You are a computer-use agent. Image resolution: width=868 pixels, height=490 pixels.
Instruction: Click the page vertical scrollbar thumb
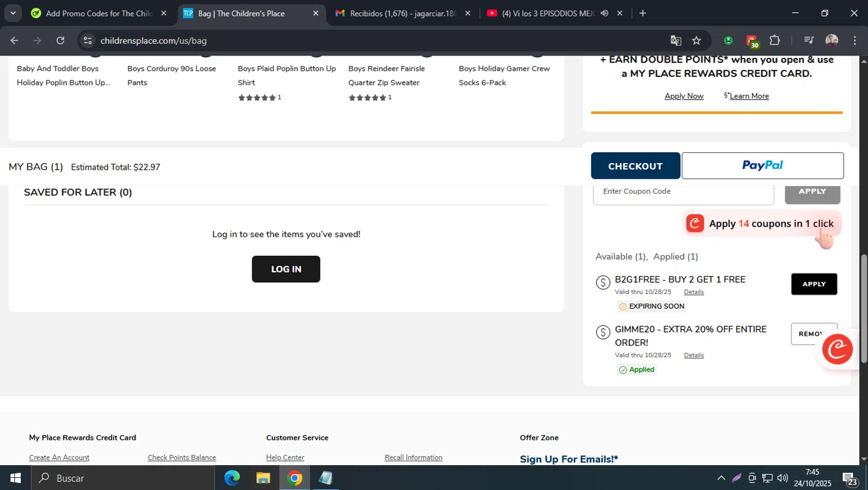point(863,310)
